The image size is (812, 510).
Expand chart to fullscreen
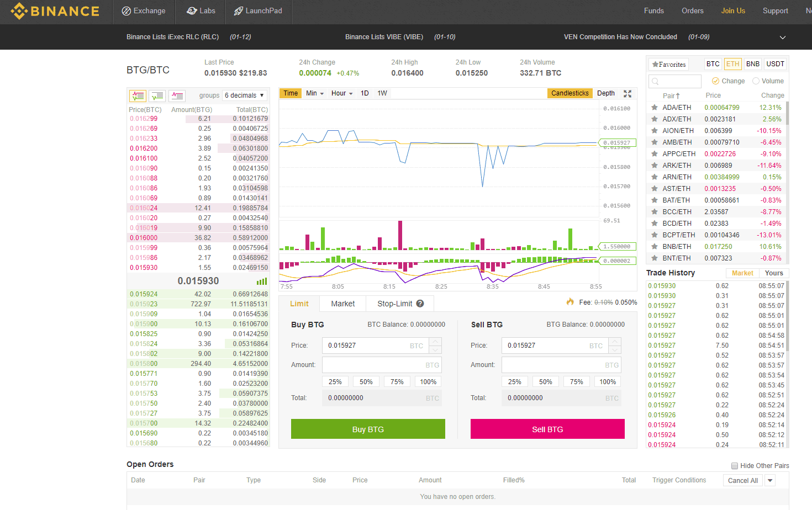628,93
